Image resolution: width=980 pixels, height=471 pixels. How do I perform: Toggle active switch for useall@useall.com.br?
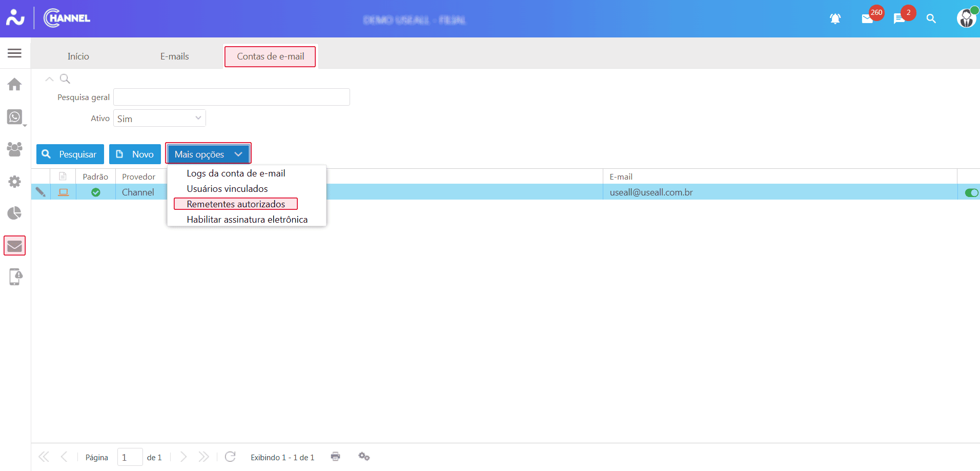coord(971,192)
